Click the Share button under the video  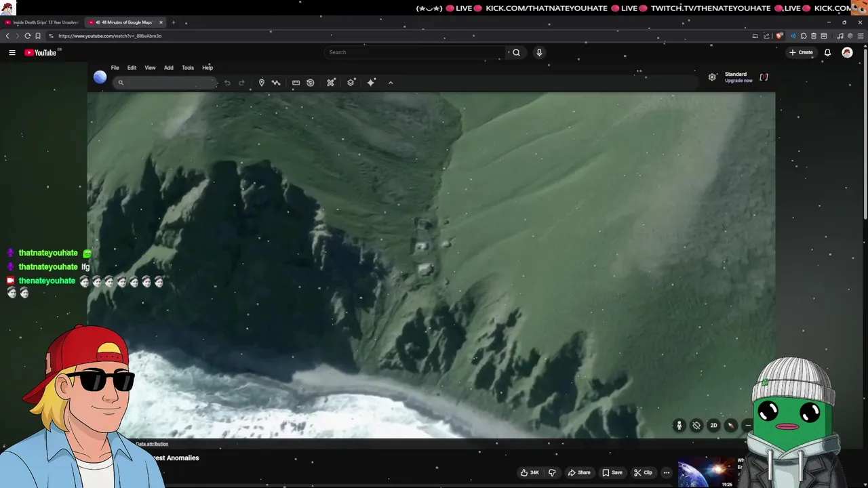(579, 472)
